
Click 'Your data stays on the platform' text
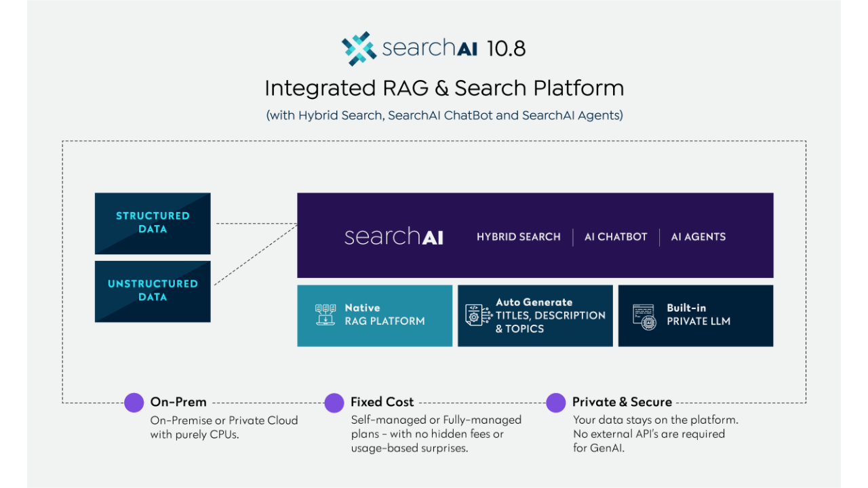[x=656, y=434]
